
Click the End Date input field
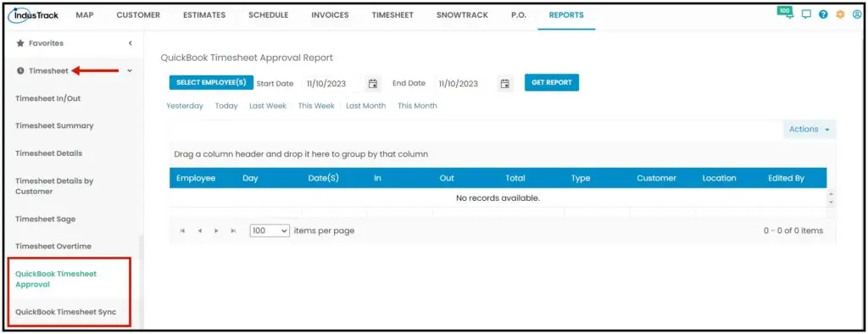pos(465,84)
